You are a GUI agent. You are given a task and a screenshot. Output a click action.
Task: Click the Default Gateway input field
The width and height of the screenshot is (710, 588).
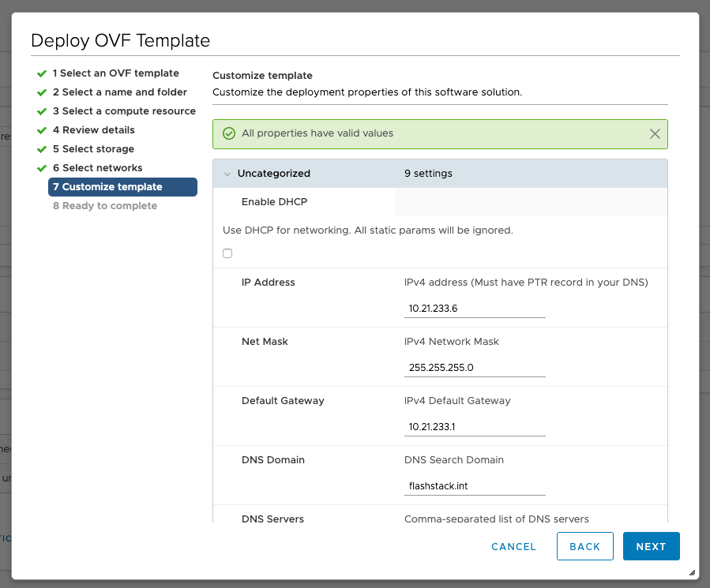tap(475, 427)
